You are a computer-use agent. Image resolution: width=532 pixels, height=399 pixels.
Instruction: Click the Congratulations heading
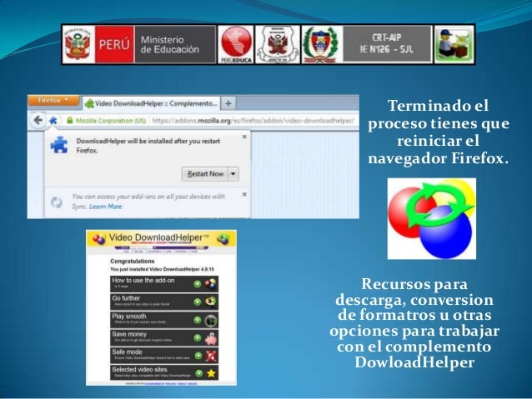(x=133, y=261)
